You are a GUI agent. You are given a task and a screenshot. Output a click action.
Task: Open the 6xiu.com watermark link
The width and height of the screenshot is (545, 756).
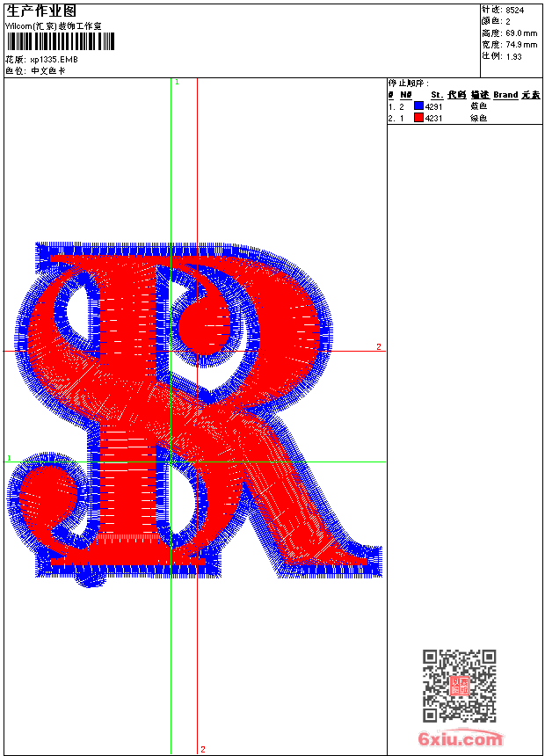click(461, 739)
